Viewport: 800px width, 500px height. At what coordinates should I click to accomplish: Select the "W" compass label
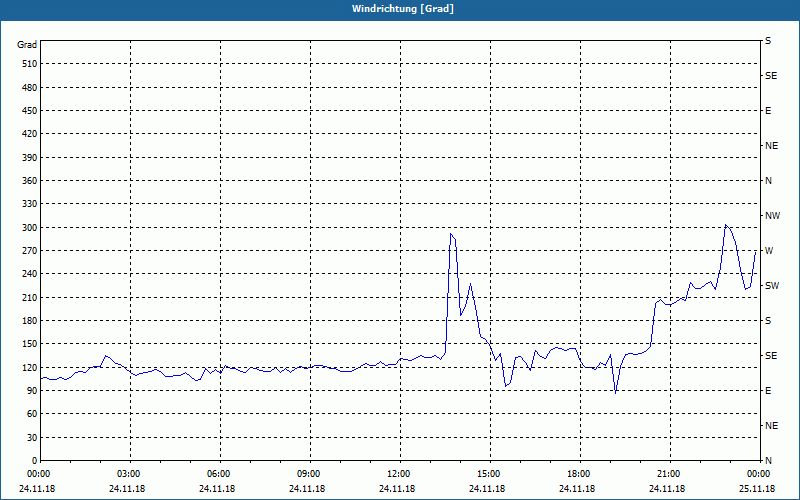pyautogui.click(x=769, y=251)
